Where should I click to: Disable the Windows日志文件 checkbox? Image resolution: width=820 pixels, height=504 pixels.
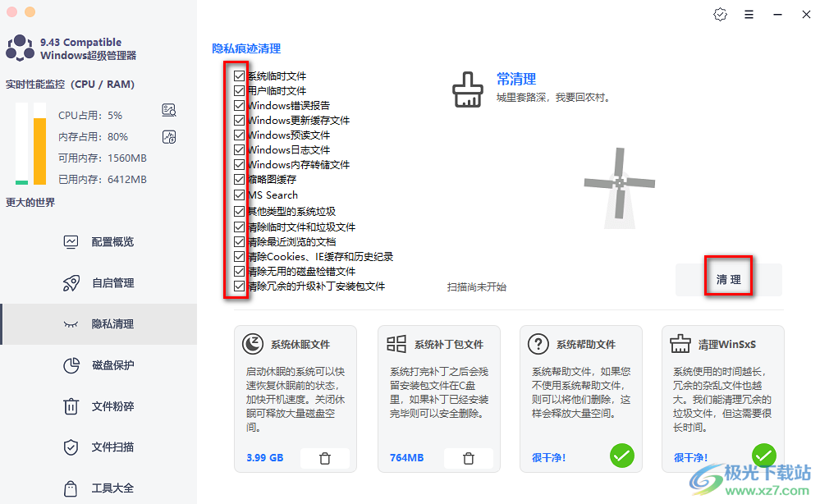[x=239, y=150]
